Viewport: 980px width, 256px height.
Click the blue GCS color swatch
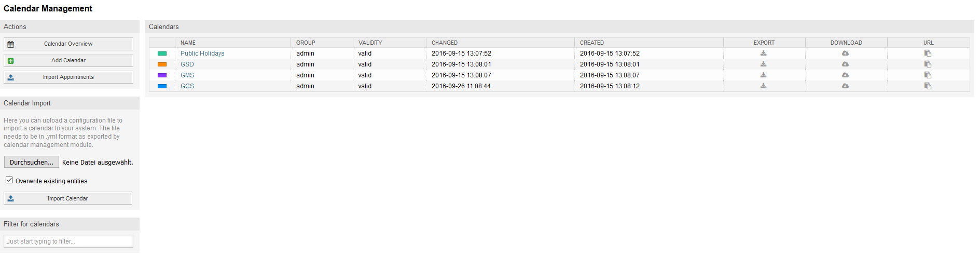click(x=162, y=86)
